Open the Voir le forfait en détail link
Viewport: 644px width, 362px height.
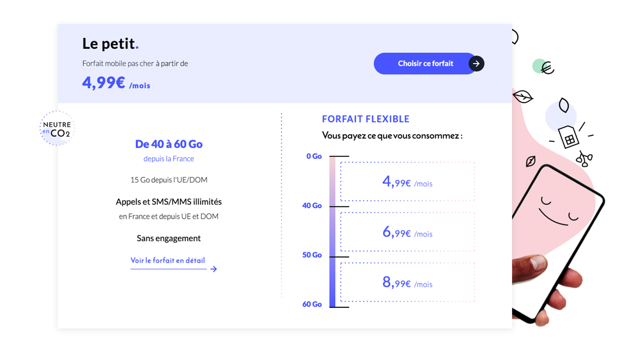click(x=167, y=260)
